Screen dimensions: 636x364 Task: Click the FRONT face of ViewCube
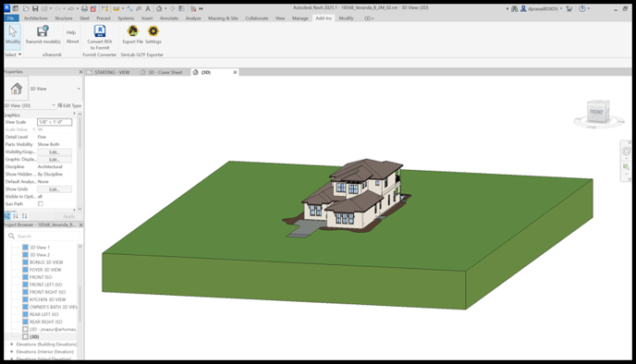[x=596, y=112]
